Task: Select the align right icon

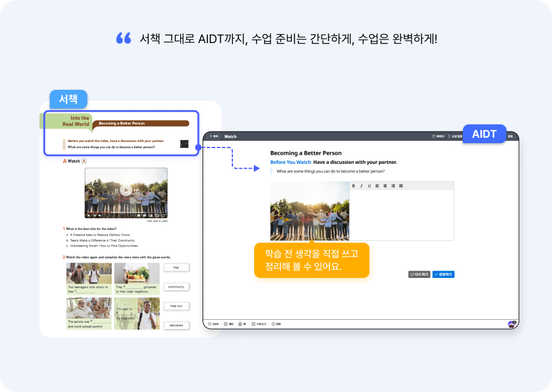Action: pos(393,186)
